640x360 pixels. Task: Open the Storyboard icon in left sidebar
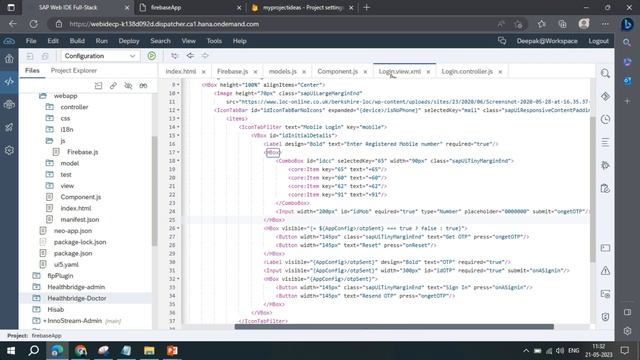(x=9, y=105)
